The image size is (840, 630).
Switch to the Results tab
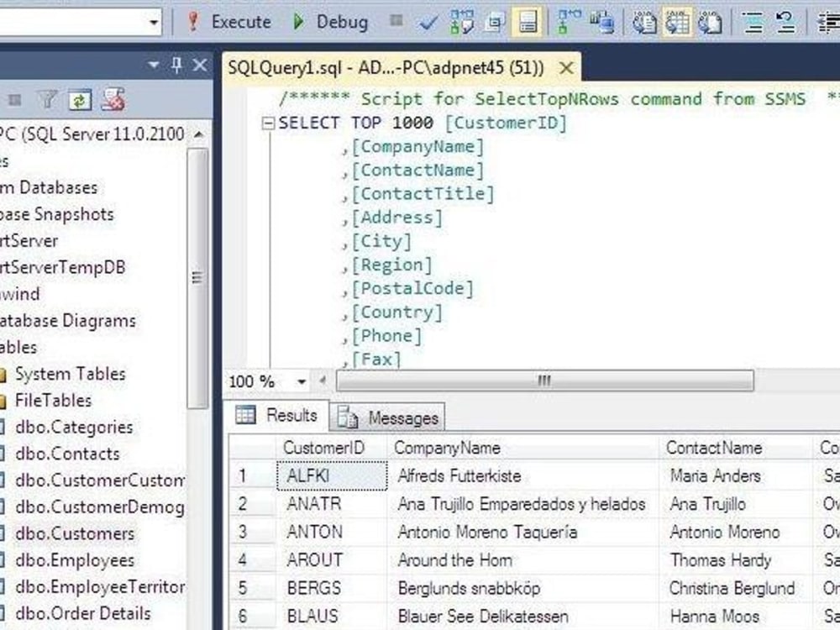pyautogui.click(x=276, y=415)
